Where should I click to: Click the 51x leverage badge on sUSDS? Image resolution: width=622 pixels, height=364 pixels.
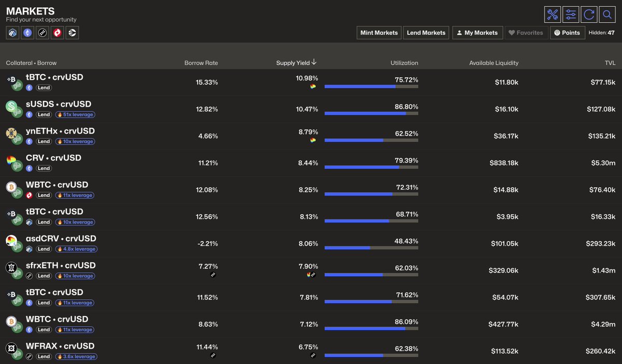click(x=75, y=114)
